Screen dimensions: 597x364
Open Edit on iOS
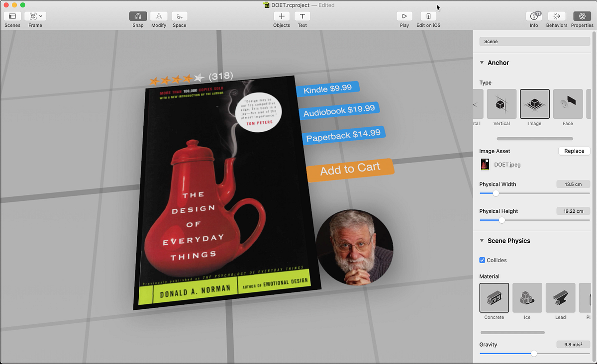428,16
